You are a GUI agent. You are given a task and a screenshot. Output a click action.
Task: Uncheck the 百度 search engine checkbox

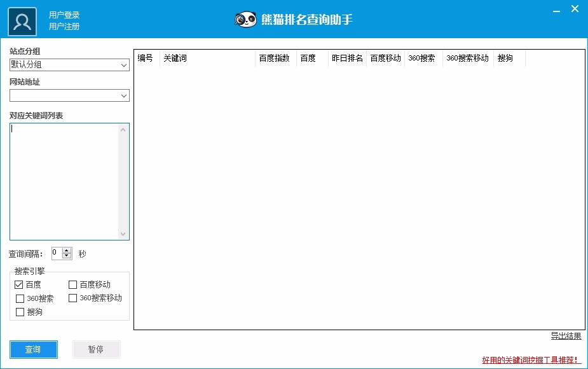(x=18, y=284)
